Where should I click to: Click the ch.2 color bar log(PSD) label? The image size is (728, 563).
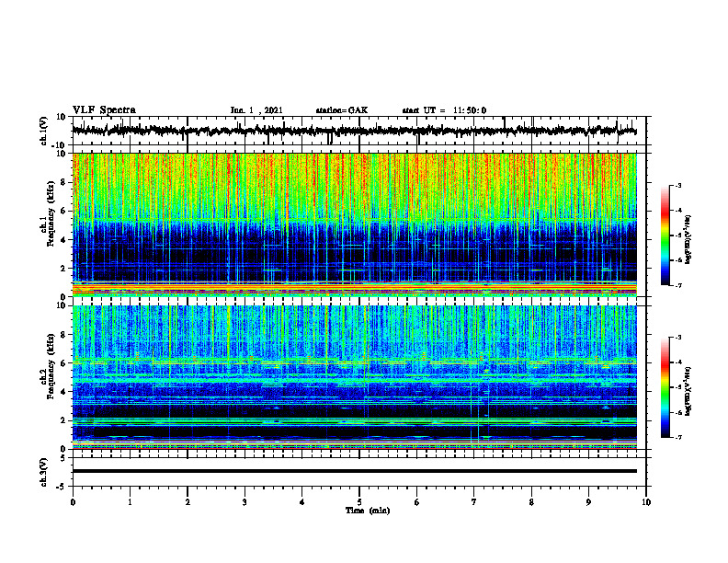click(x=688, y=391)
